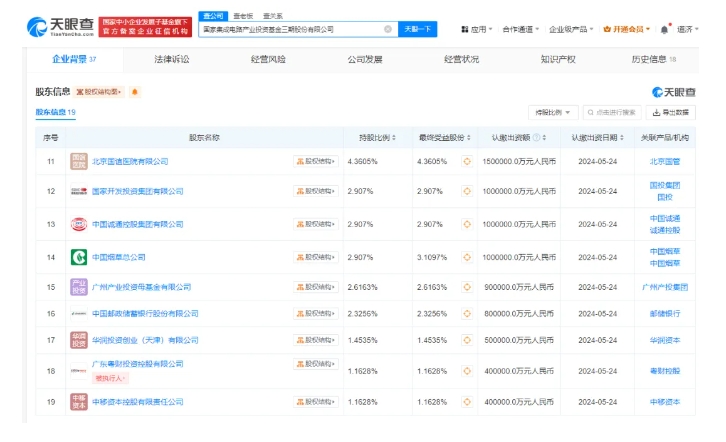Click the 国家开发投资集团 company logo
The image size is (726, 442).
point(79,191)
